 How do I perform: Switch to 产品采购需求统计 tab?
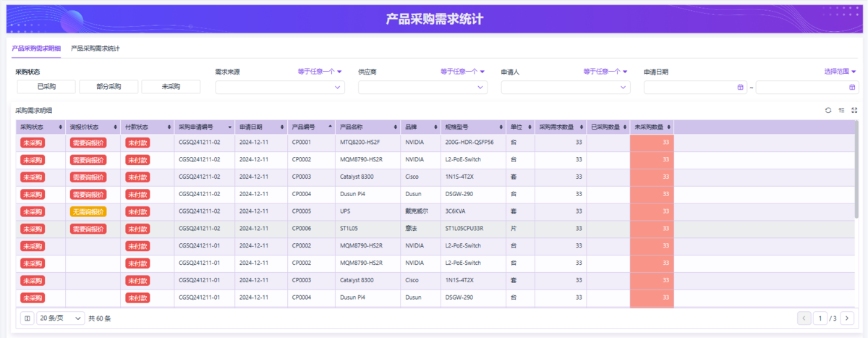coord(95,48)
